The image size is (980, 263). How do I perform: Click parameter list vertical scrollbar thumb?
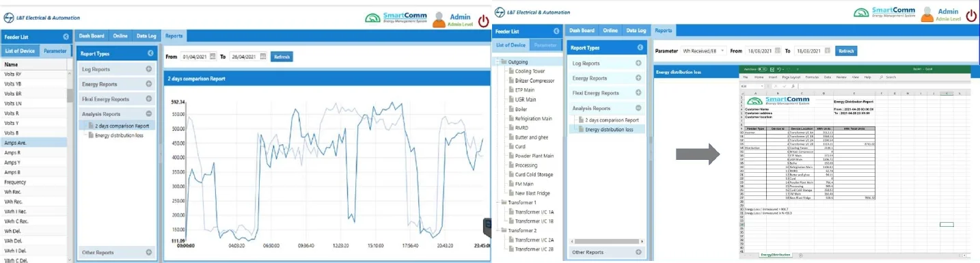(x=70, y=95)
